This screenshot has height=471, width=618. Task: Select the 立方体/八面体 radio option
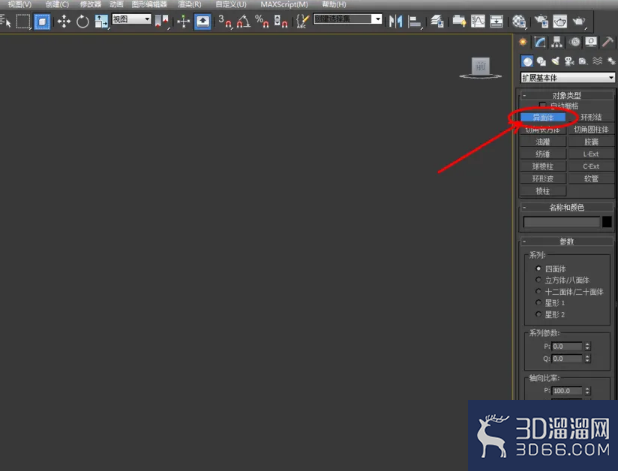pyautogui.click(x=538, y=280)
